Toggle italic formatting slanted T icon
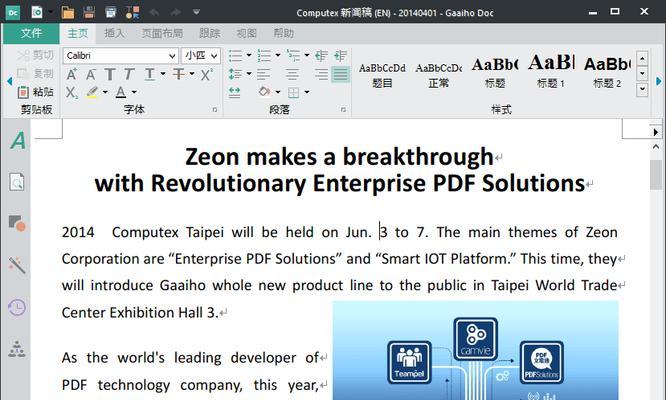The image size is (666, 400). (130, 74)
